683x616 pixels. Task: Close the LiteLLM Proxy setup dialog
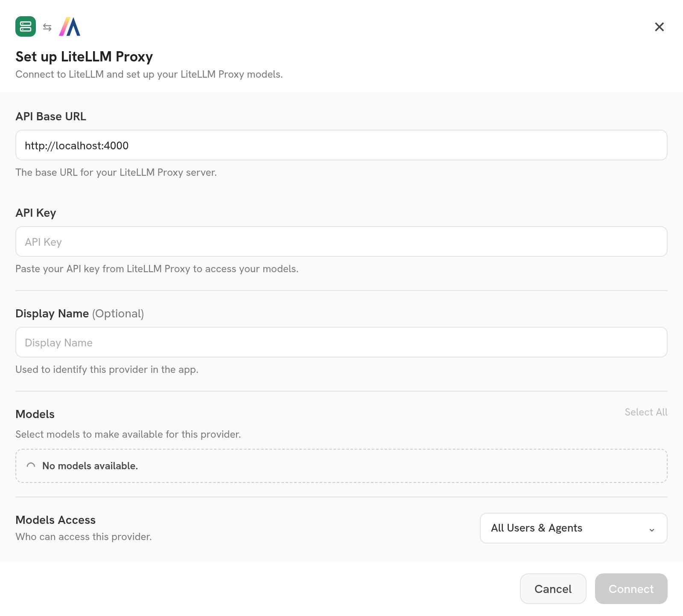tap(659, 27)
